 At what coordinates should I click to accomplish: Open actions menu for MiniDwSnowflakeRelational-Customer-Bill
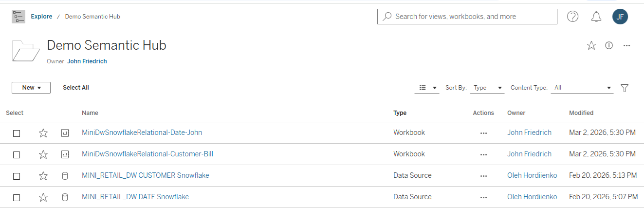483,154
